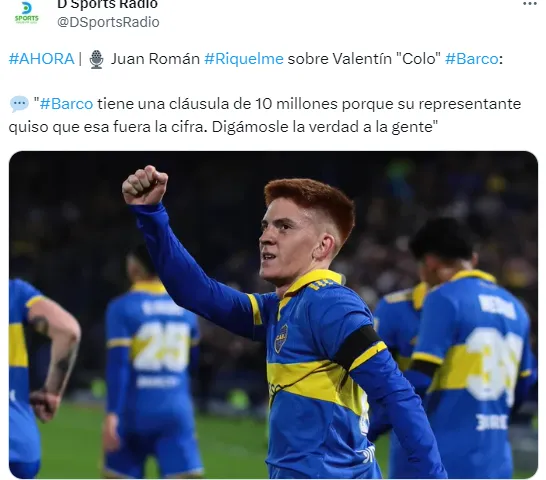Open the #Riquelme hashtag
The image size is (546, 480).
click(x=244, y=59)
